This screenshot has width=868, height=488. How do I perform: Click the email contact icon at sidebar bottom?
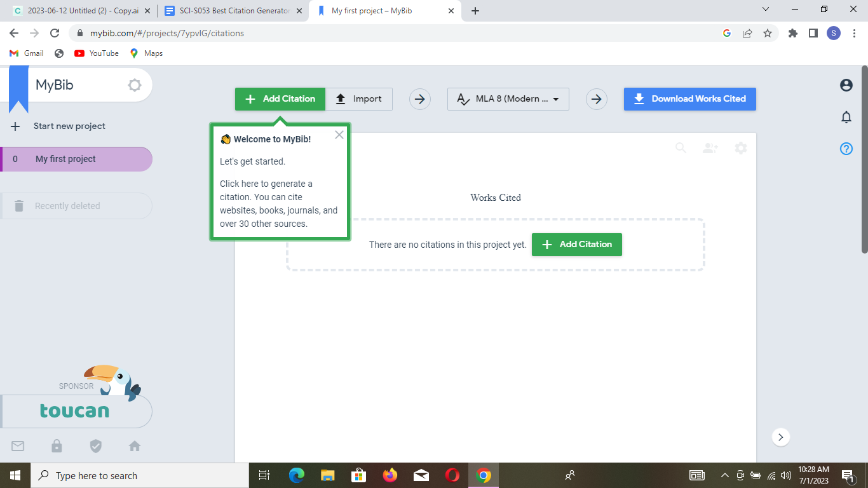(18, 446)
